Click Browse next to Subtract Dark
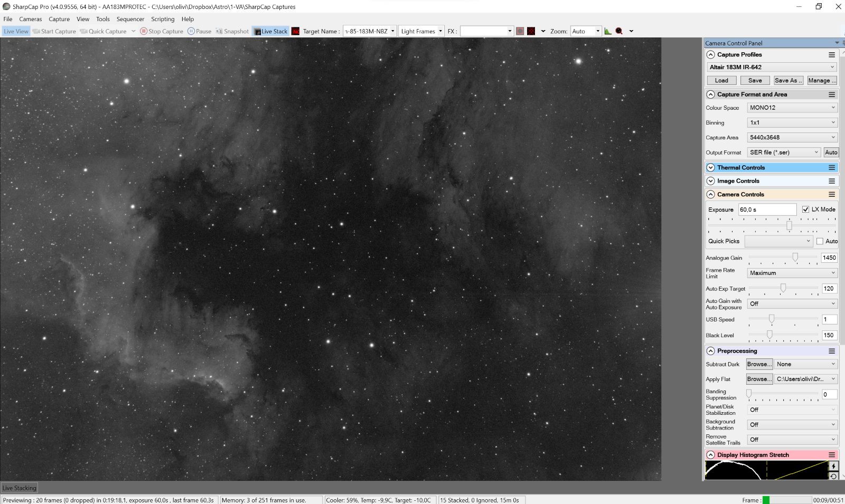Image resolution: width=845 pixels, height=504 pixels. pyautogui.click(x=759, y=364)
